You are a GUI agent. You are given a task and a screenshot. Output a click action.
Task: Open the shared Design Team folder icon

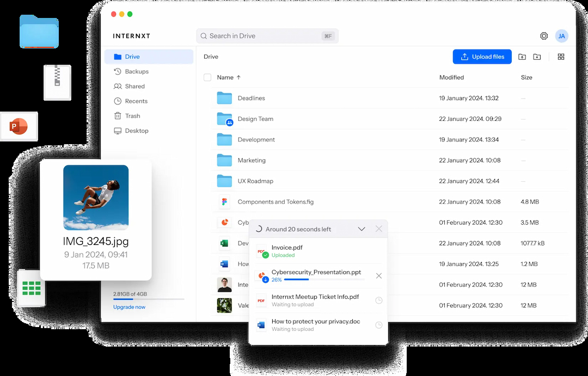tap(224, 119)
